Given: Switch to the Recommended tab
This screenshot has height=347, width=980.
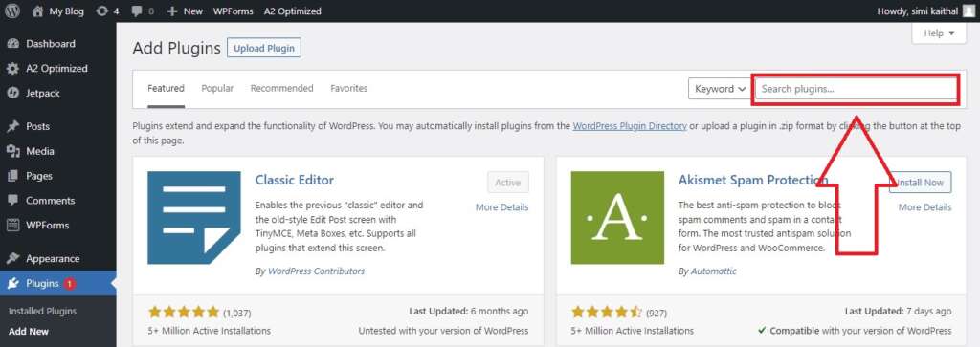Looking at the screenshot, I should click(282, 89).
